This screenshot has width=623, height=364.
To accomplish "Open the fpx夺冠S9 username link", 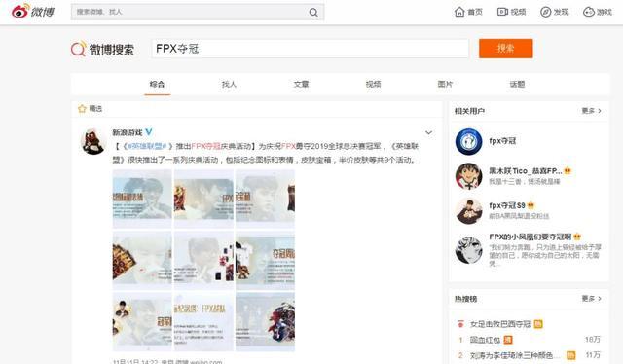I will coord(507,205).
